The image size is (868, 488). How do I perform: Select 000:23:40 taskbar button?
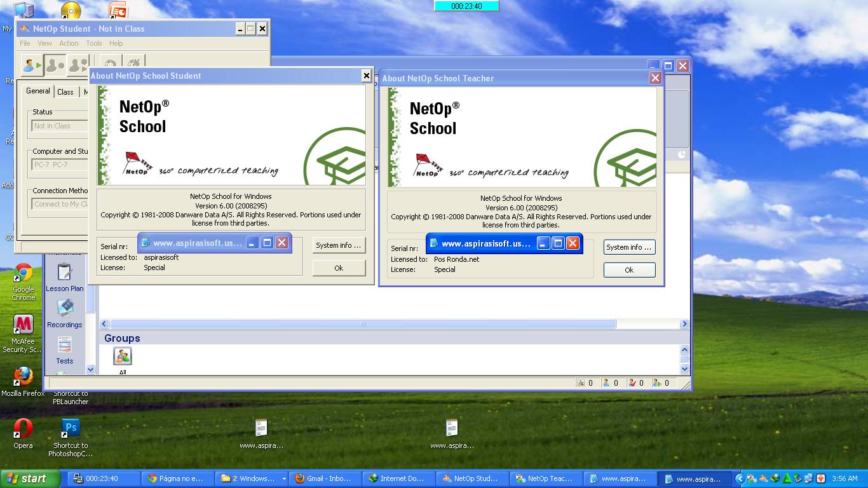coord(104,479)
